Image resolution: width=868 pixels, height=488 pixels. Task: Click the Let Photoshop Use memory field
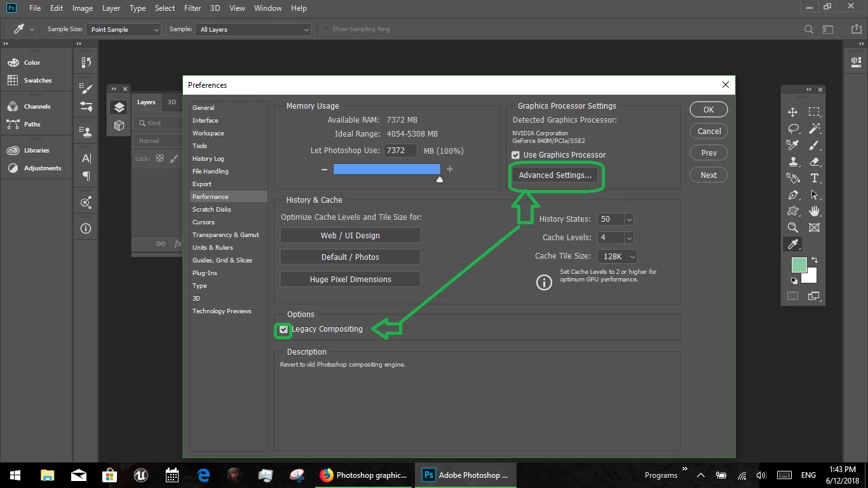pos(400,151)
